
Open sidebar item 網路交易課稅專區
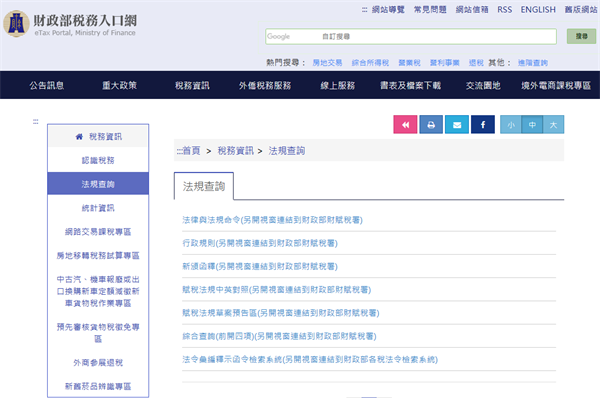(98, 232)
